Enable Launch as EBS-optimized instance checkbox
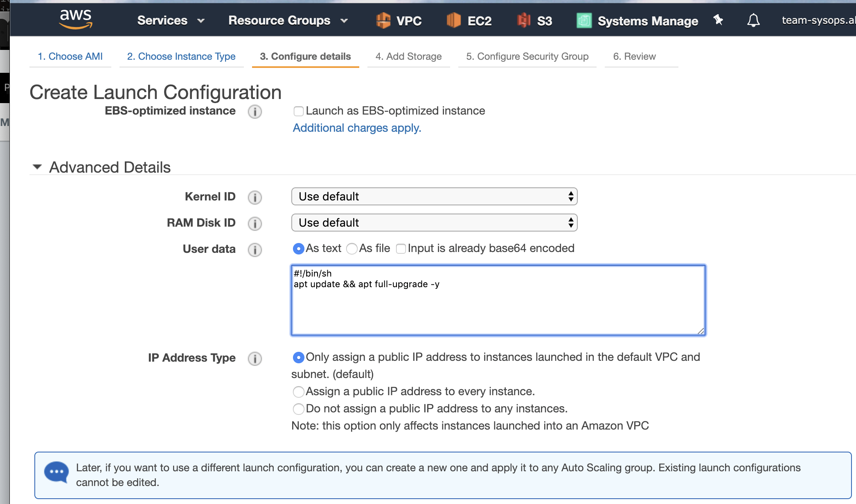The image size is (856, 504). point(298,111)
